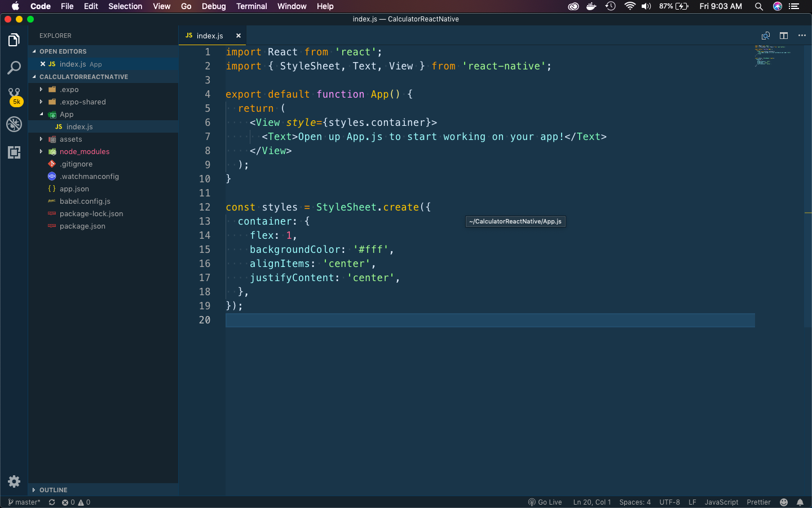Click Ln 20, Col 1 cursor position
The width and height of the screenshot is (812, 508).
[592, 502]
